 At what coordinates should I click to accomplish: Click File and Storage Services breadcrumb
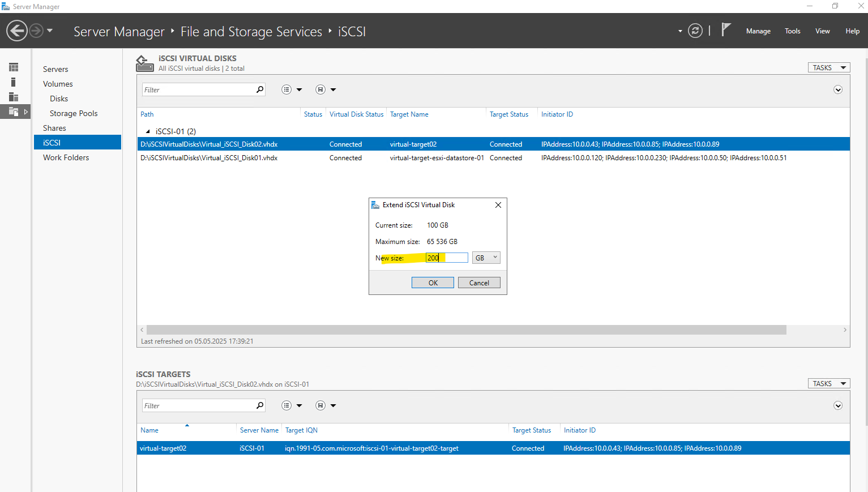click(251, 32)
